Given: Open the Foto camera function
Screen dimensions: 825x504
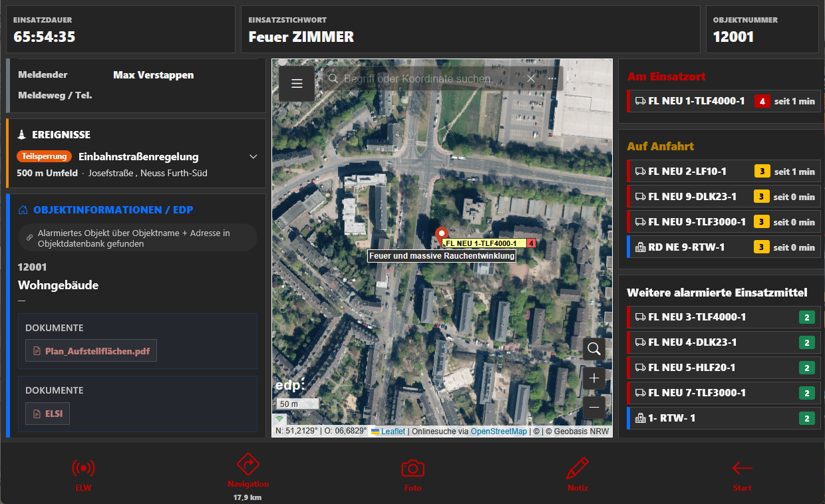Looking at the screenshot, I should click(x=412, y=473).
